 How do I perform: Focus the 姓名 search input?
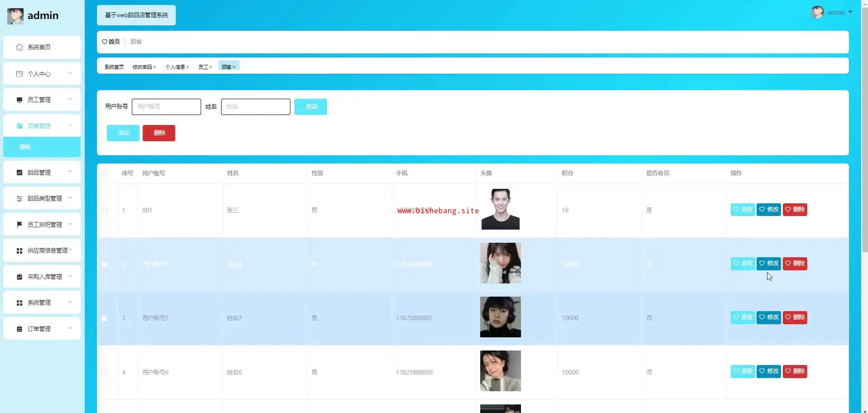tap(256, 107)
